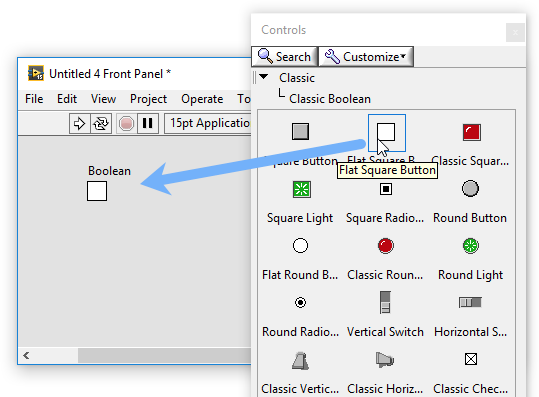
Task: Click the Vertical Switch label text
Action: point(385,332)
